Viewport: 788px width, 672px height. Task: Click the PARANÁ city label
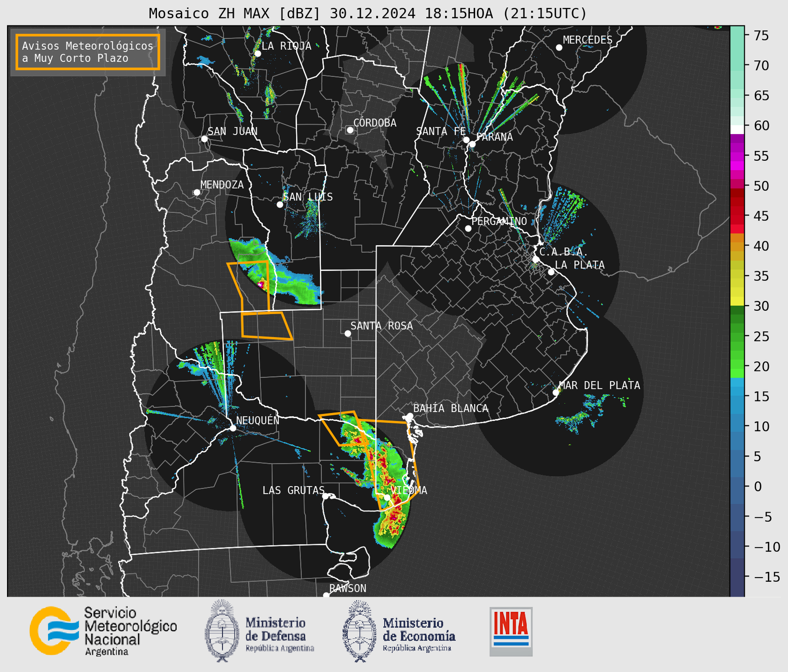[x=494, y=137]
